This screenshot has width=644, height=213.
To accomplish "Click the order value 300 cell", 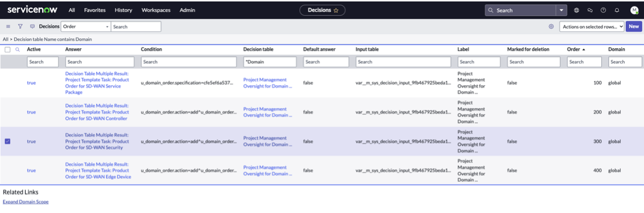I will [598, 141].
